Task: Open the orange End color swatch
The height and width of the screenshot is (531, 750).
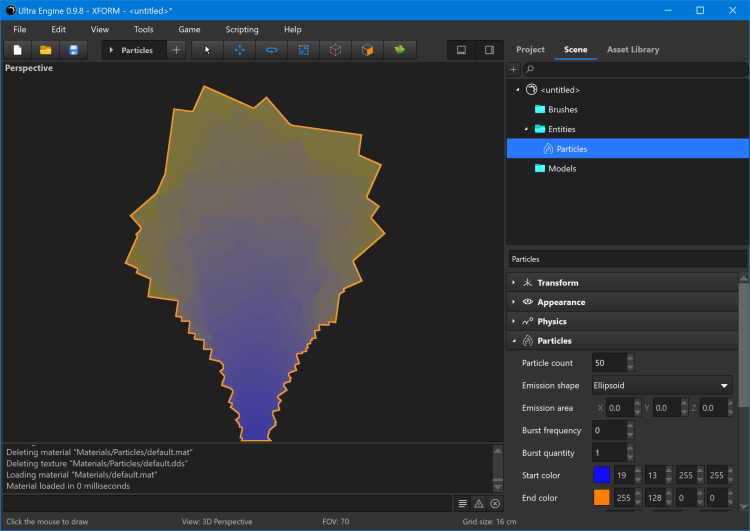Action: click(601, 497)
